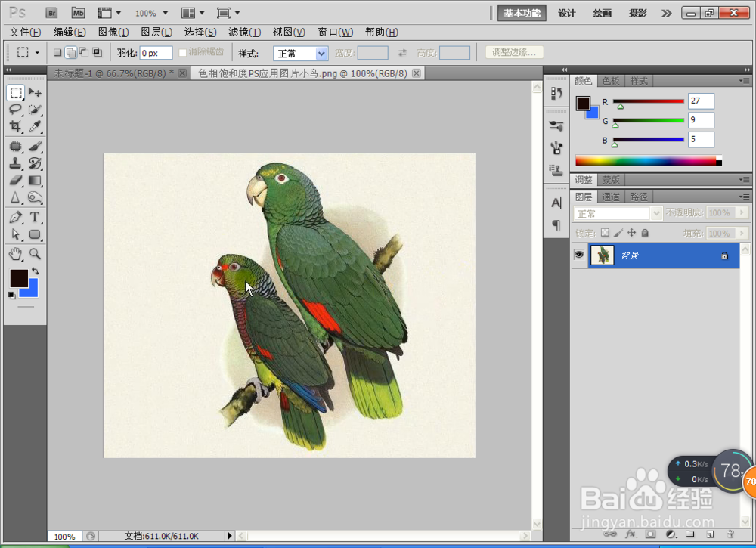Click the 调整边缘 refine edge button

pos(514,52)
